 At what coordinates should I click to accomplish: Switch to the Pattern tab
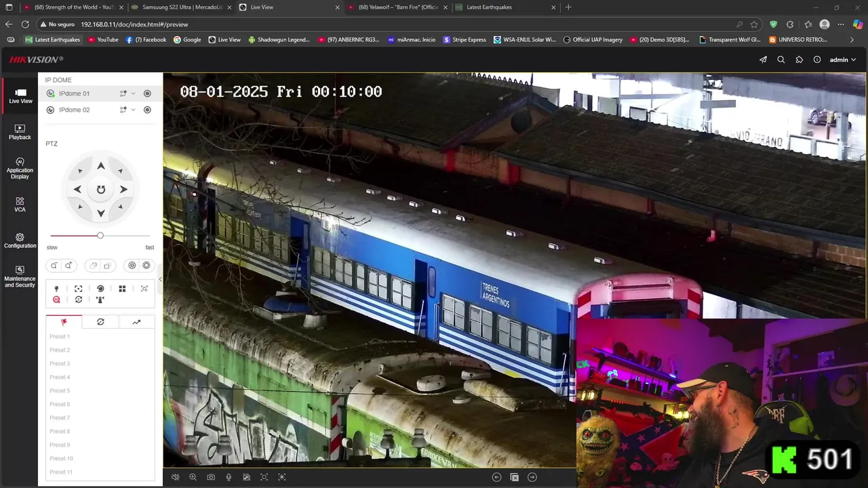click(x=136, y=322)
